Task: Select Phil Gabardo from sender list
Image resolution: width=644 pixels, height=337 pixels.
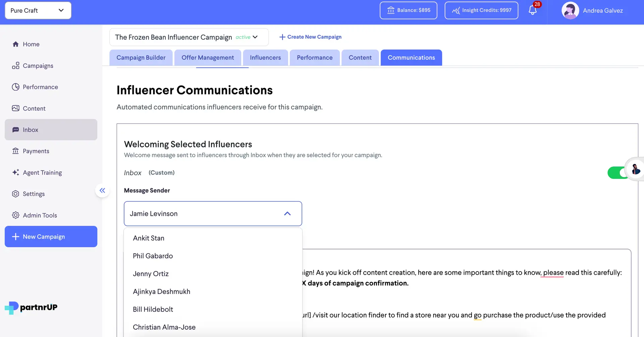Action: point(213,256)
